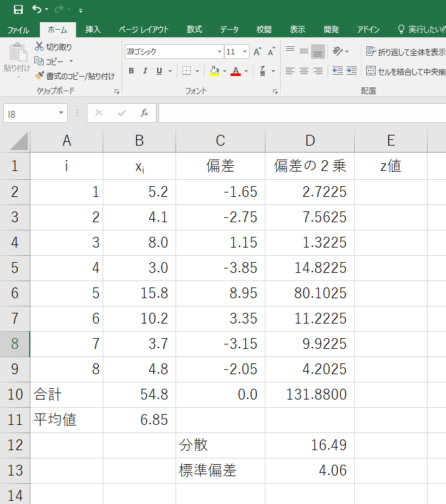The height and width of the screenshot is (504, 446).
Task: Click the cell borders icon
Action: [186, 71]
